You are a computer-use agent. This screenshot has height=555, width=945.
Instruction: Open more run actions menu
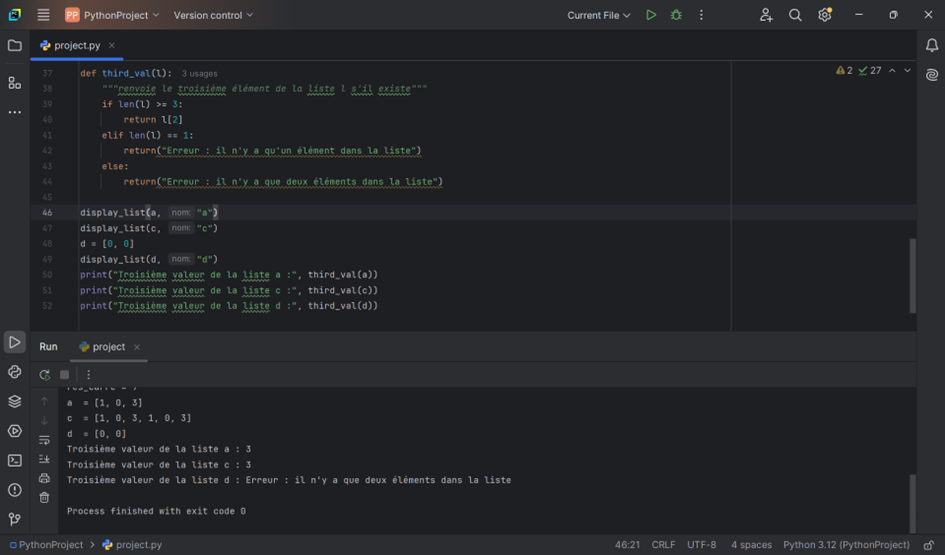click(x=701, y=15)
